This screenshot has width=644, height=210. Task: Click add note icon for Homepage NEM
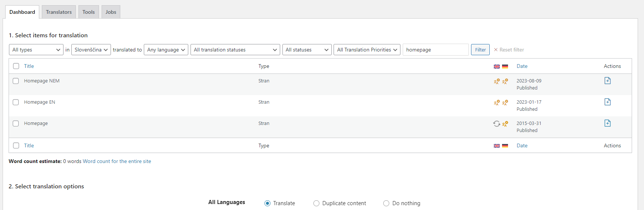click(x=607, y=81)
